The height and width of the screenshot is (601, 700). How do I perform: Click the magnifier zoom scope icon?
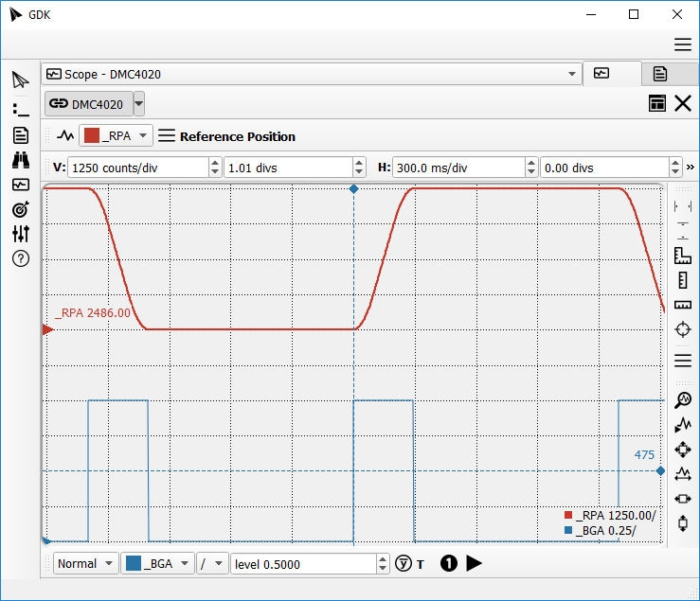682,399
